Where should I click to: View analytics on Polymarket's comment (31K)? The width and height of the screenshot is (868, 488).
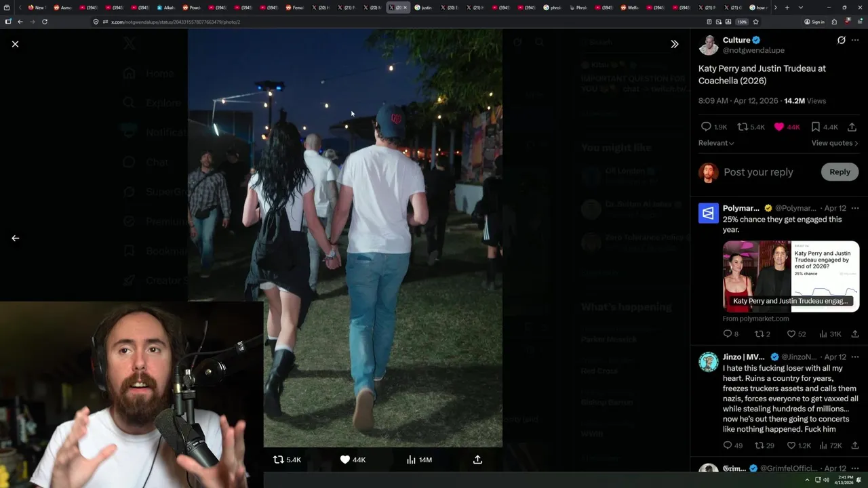click(830, 333)
